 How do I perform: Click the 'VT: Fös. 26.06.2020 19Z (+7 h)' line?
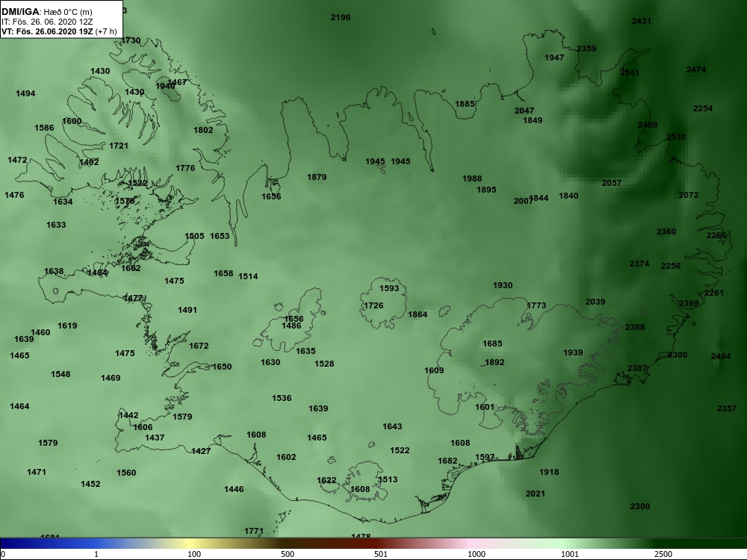[x=59, y=31]
